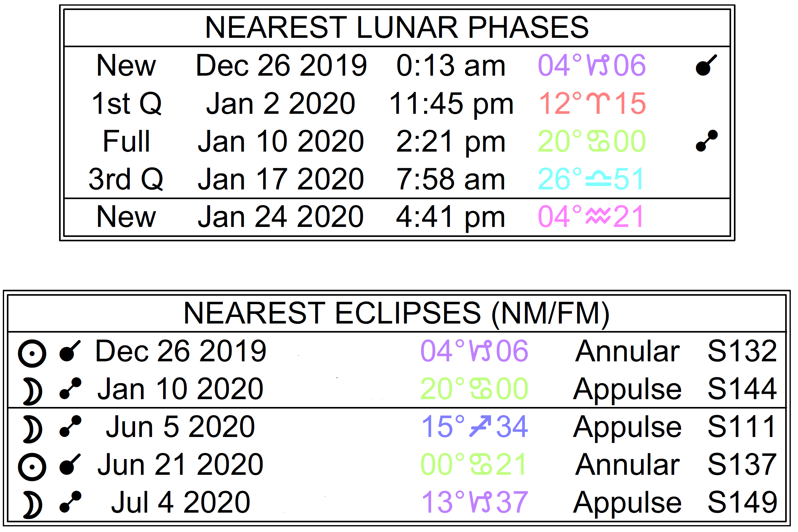Click the 3rd Q phase label

[126, 179]
